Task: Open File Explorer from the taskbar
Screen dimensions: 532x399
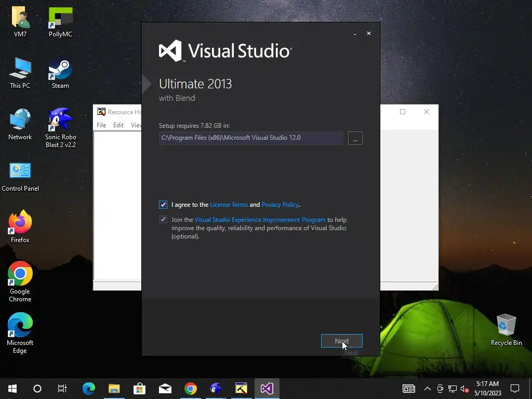Action: [114, 389]
